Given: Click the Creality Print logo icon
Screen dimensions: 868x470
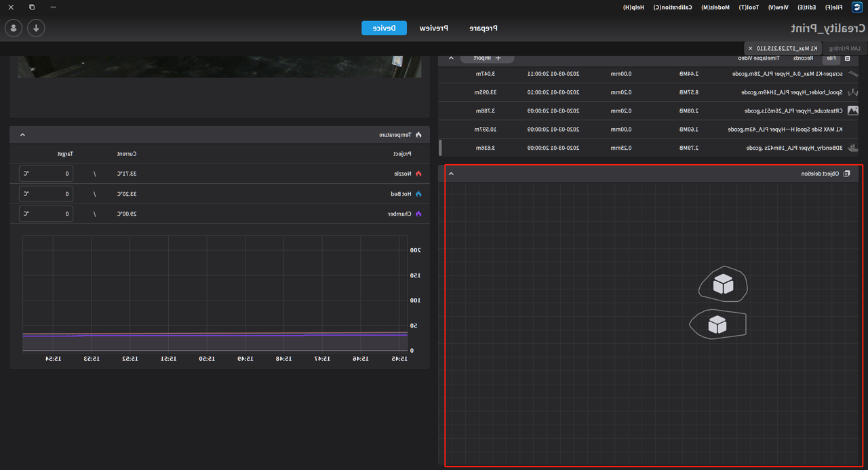Looking at the screenshot, I should click(x=857, y=7).
